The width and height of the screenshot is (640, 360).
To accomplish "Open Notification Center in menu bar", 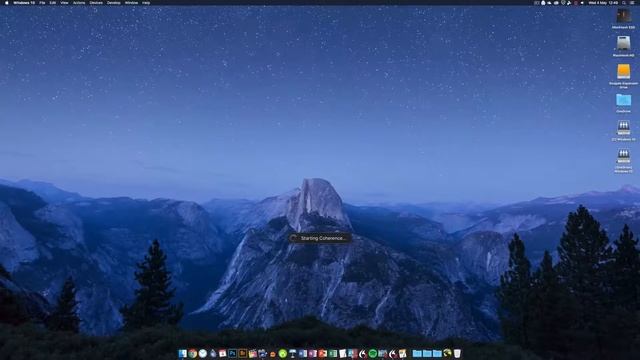I will 632,3.
